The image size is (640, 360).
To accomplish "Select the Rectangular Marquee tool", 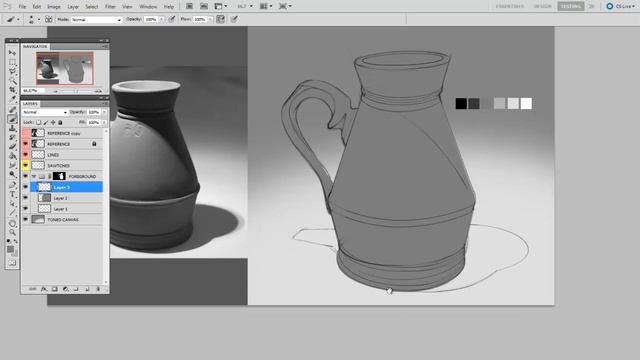I will click(12, 62).
